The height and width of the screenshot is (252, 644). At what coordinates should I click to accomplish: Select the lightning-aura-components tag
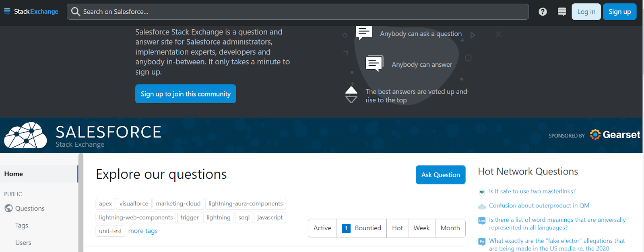(246, 204)
